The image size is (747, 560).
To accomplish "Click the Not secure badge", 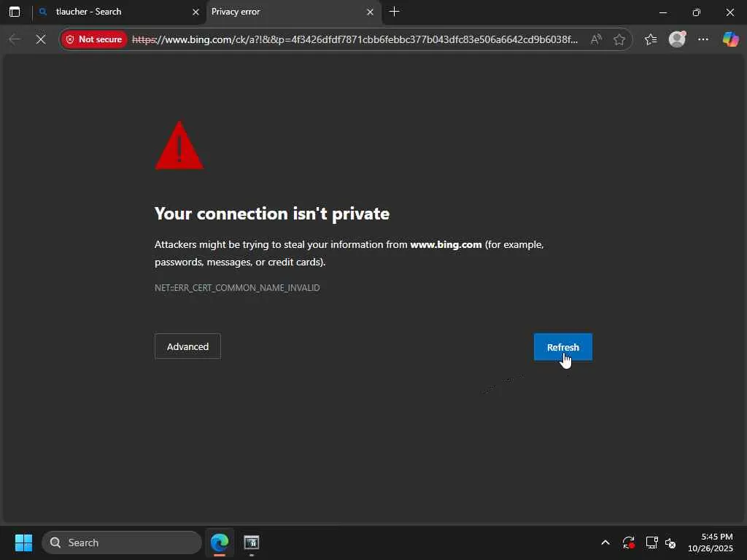I will 94,39.
